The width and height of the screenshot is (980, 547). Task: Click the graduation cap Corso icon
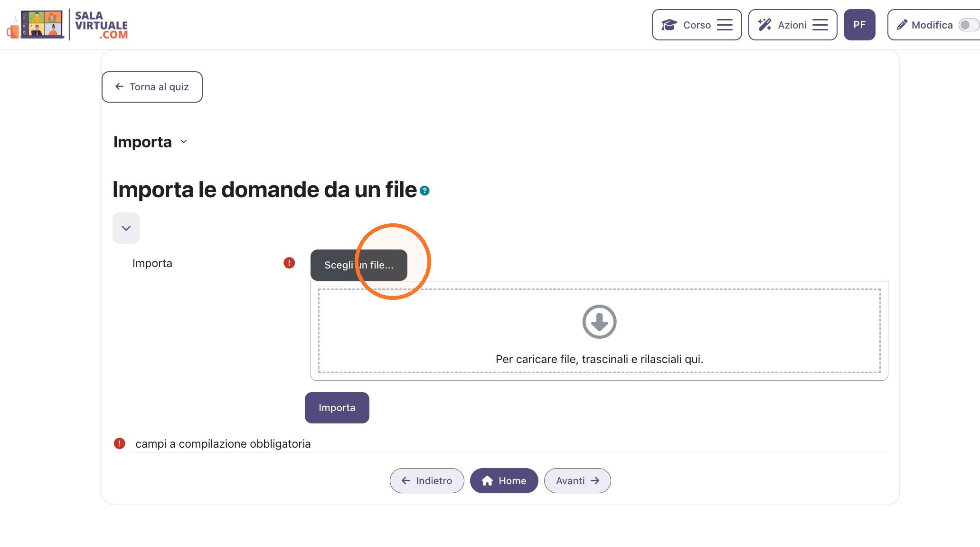(x=669, y=25)
